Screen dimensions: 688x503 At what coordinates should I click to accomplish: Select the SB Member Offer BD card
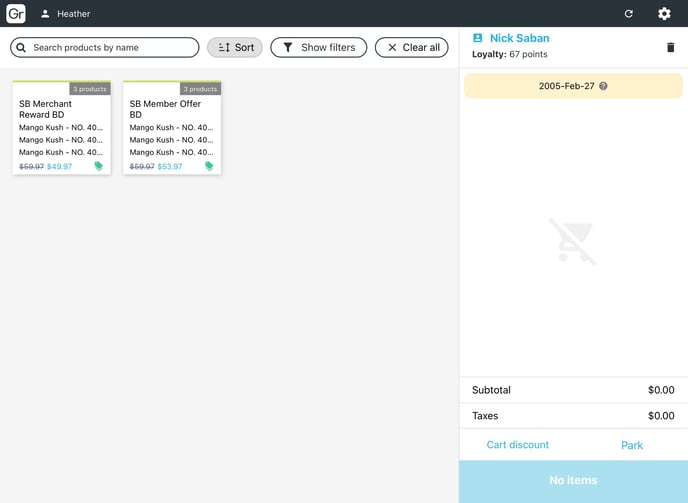pyautogui.click(x=171, y=128)
